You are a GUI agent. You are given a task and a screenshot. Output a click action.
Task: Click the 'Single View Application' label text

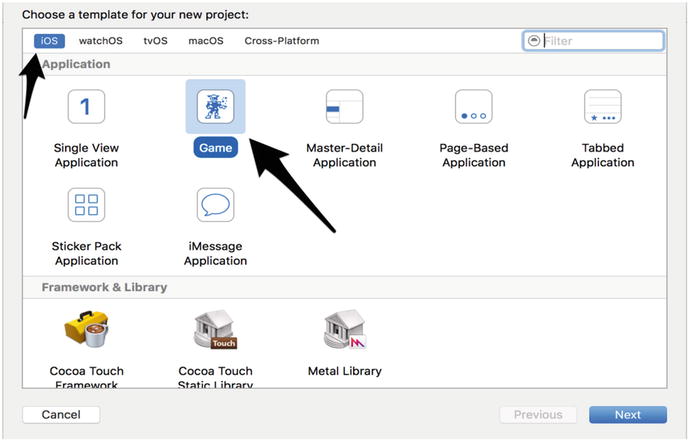(x=86, y=155)
